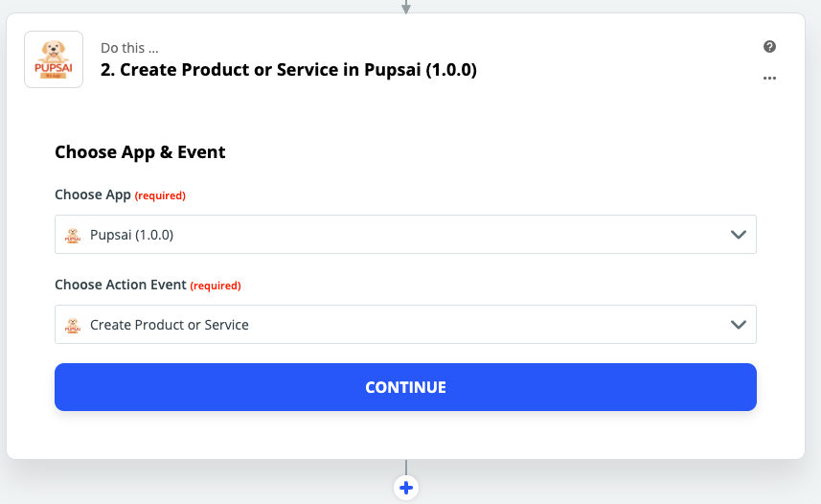Image resolution: width=821 pixels, height=504 pixels.
Task: Click Pupsai icon inside Choose App field
Action: click(x=72, y=235)
